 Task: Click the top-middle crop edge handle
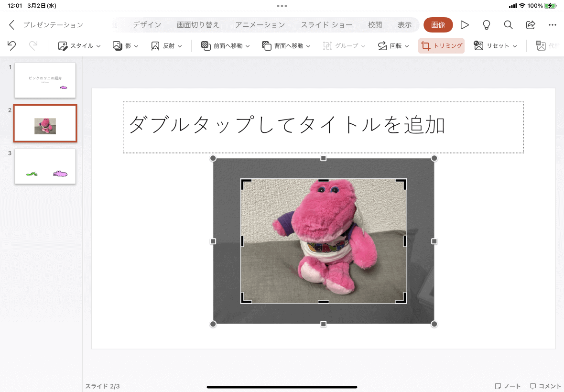[324, 180]
